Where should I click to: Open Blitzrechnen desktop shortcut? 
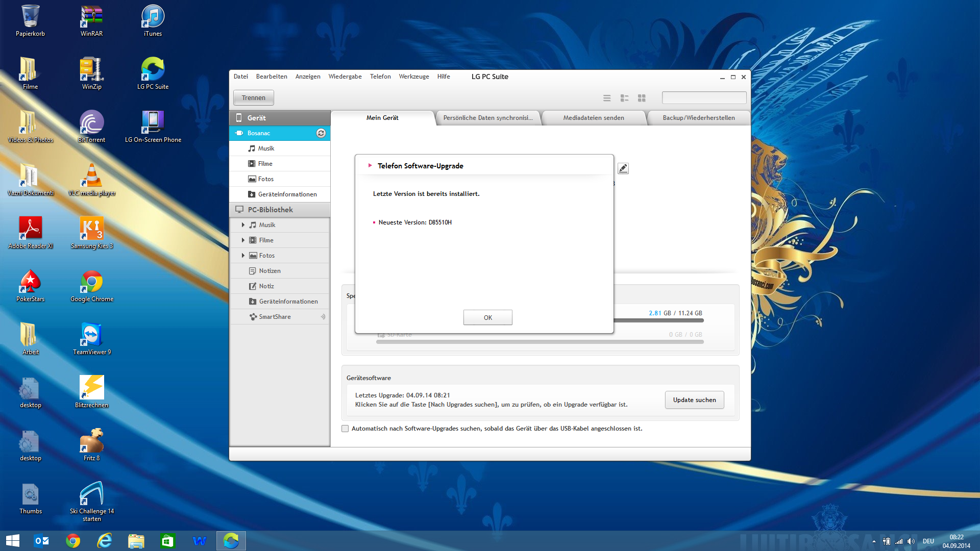click(x=91, y=392)
